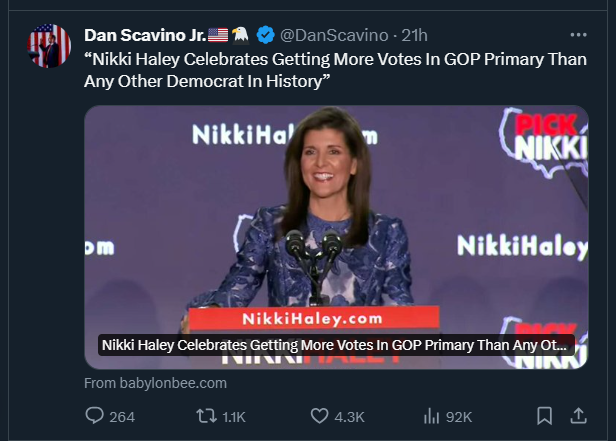Bookmark this post
The image size is (616, 441).
click(544, 416)
